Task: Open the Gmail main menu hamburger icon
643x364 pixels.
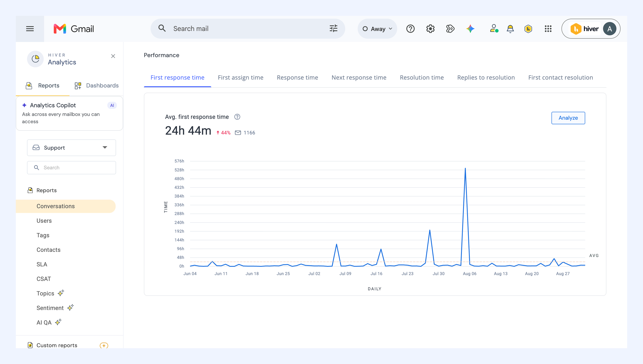Action: 30,29
